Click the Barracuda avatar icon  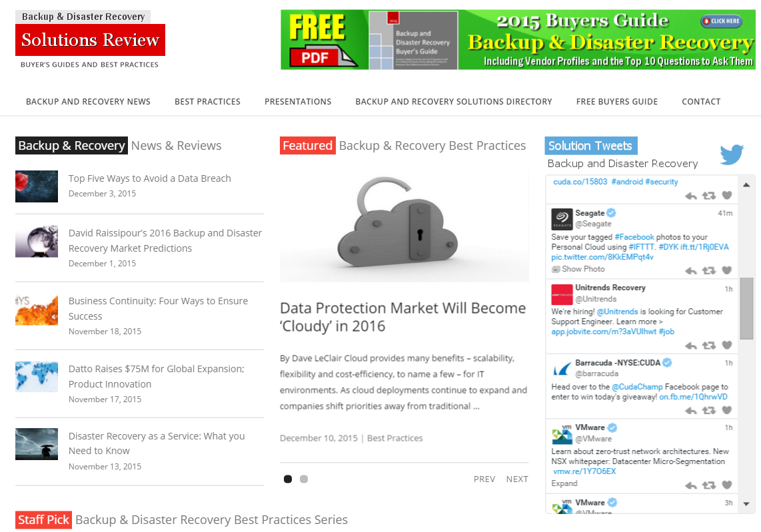point(562,369)
